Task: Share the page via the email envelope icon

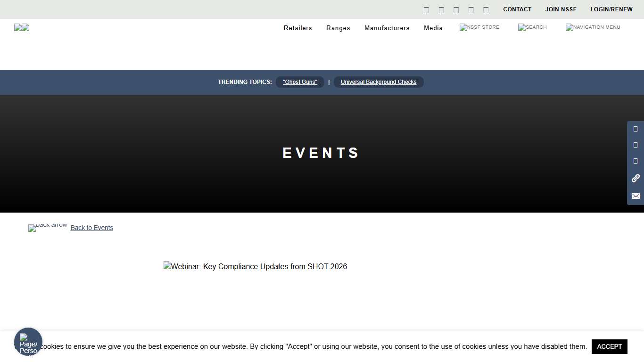Action: pyautogui.click(x=635, y=196)
